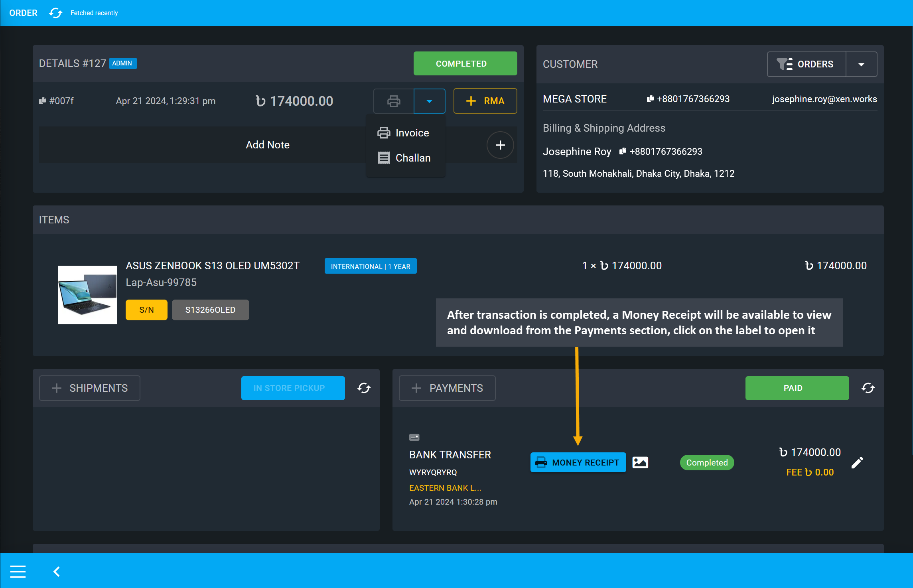This screenshot has width=913, height=588.
Task: Toggle the Completed payment status label
Action: tap(707, 462)
